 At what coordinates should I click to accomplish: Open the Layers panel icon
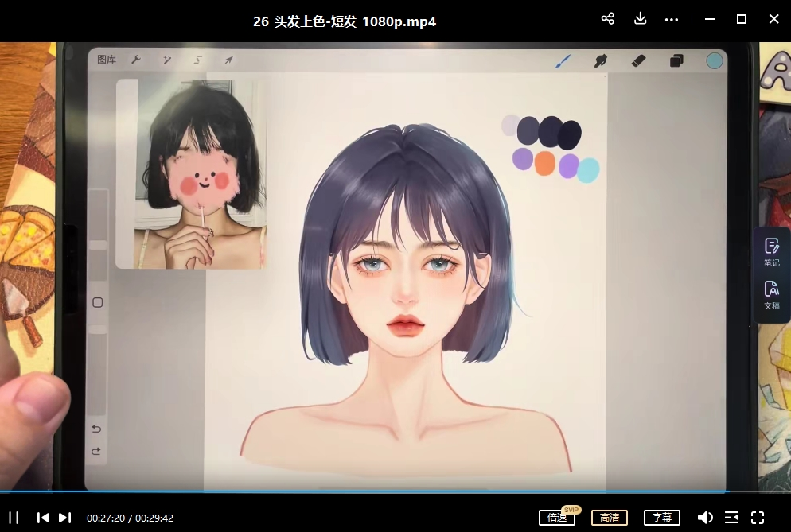[676, 61]
